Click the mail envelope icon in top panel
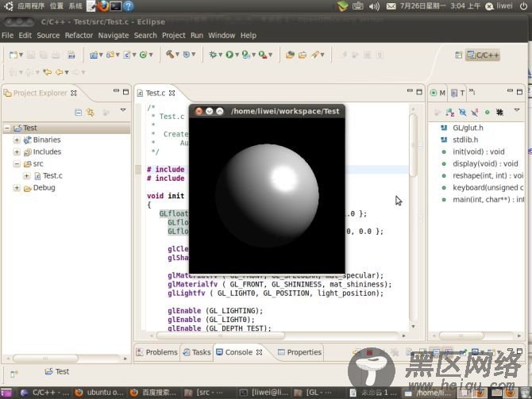The image size is (532, 399). (x=391, y=6)
